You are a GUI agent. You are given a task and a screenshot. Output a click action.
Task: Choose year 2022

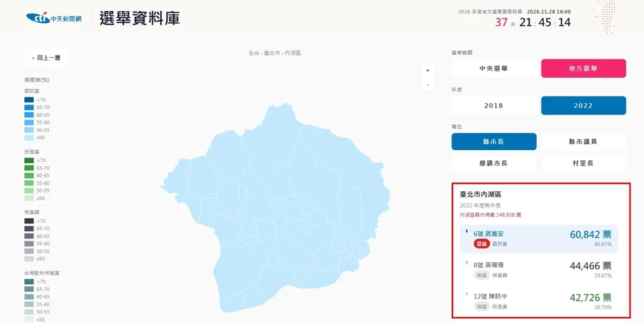click(584, 105)
